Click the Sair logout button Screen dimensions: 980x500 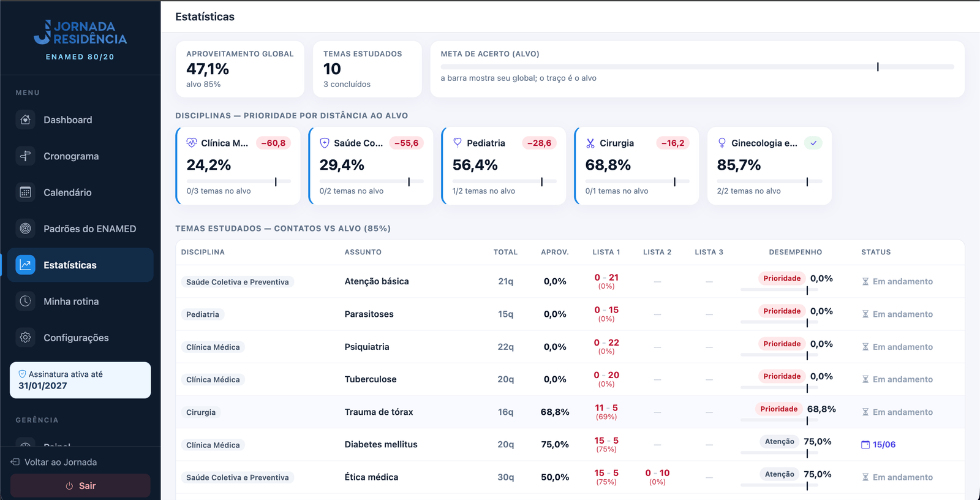coord(80,486)
